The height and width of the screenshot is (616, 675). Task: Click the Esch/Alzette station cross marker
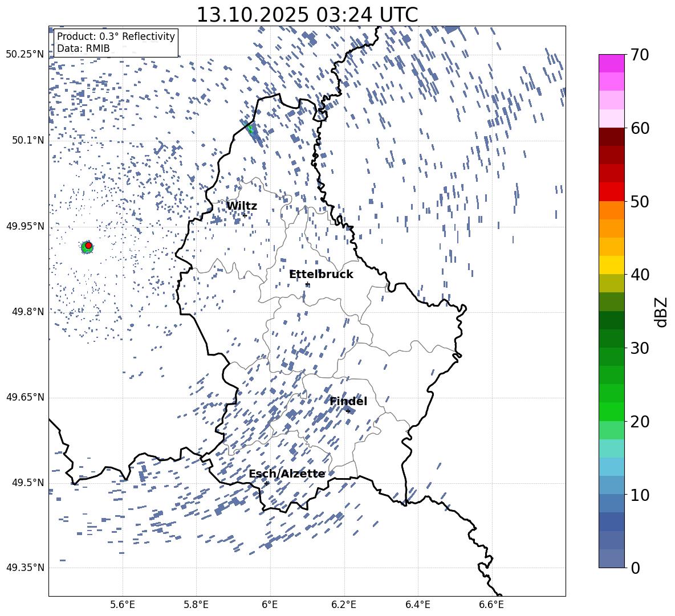tap(266, 483)
